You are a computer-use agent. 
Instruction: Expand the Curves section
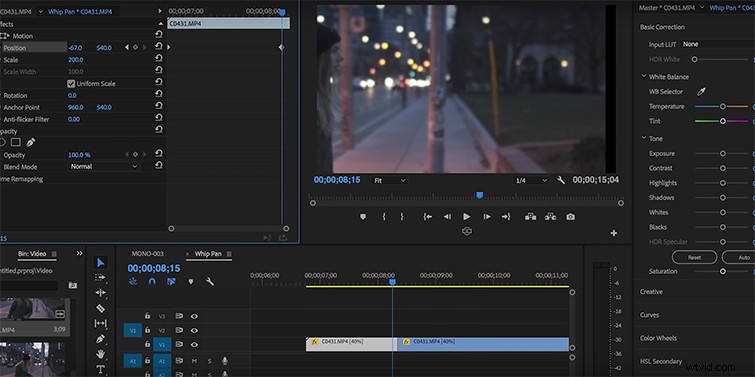[x=650, y=315]
